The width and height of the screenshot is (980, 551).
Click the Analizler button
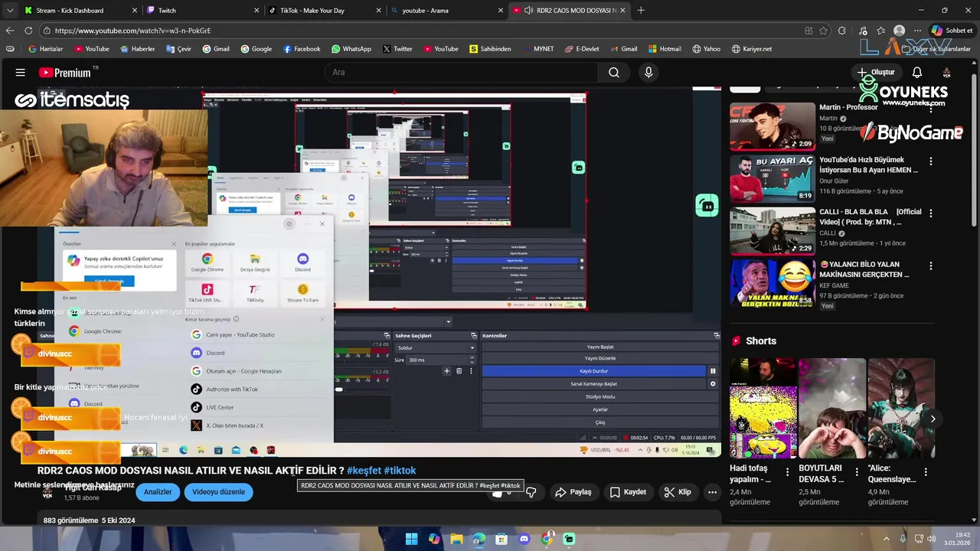pyautogui.click(x=158, y=492)
